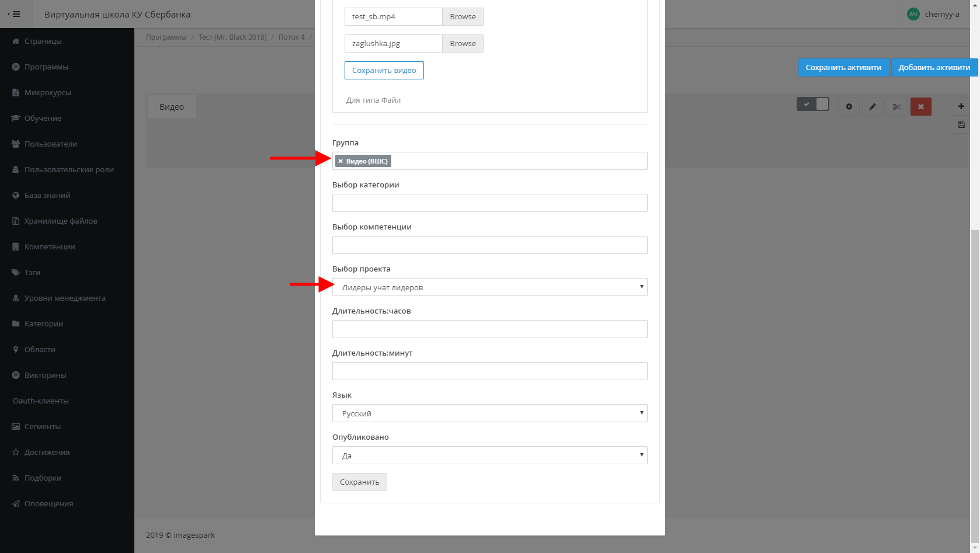
Task: Click the База знаний globe icon
Action: tap(16, 195)
